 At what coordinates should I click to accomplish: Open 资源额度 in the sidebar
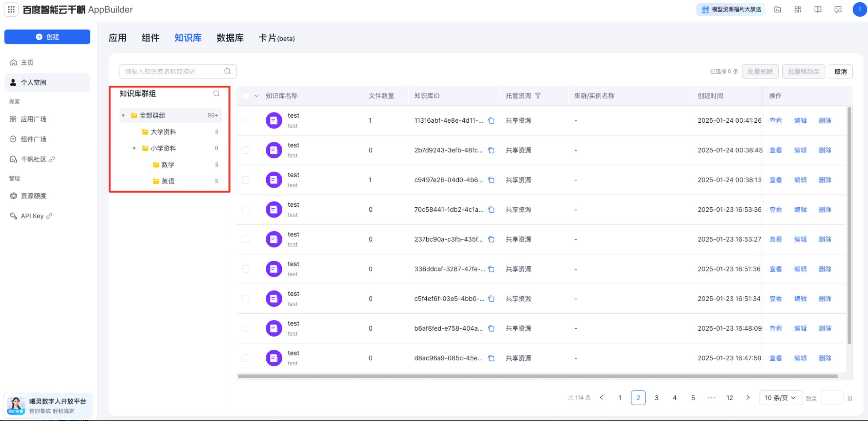tap(47, 195)
